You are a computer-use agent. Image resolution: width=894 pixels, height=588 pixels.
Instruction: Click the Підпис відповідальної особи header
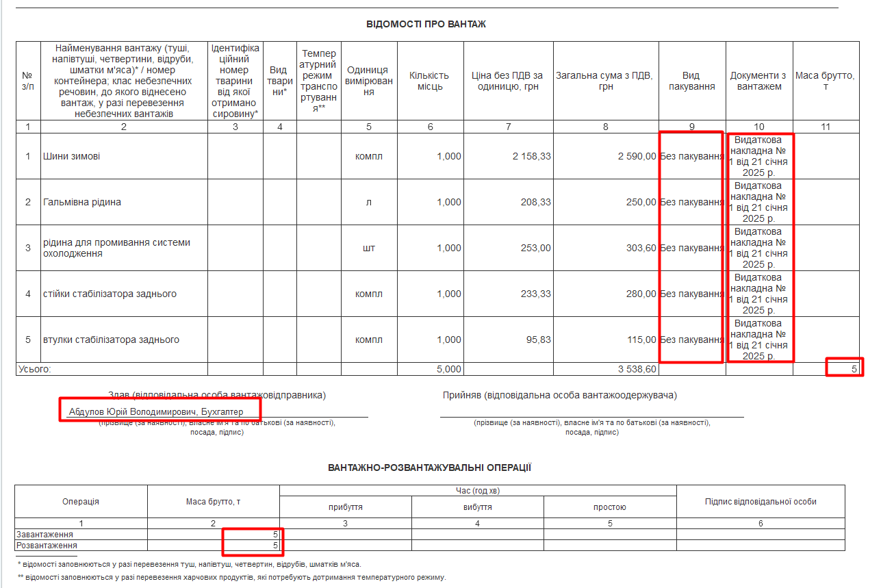point(761,502)
